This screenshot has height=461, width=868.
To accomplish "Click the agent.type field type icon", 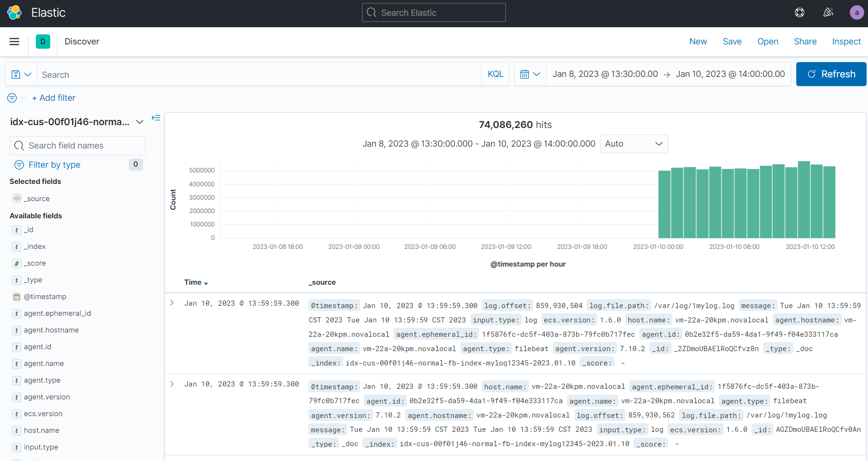I will pos(17,381).
